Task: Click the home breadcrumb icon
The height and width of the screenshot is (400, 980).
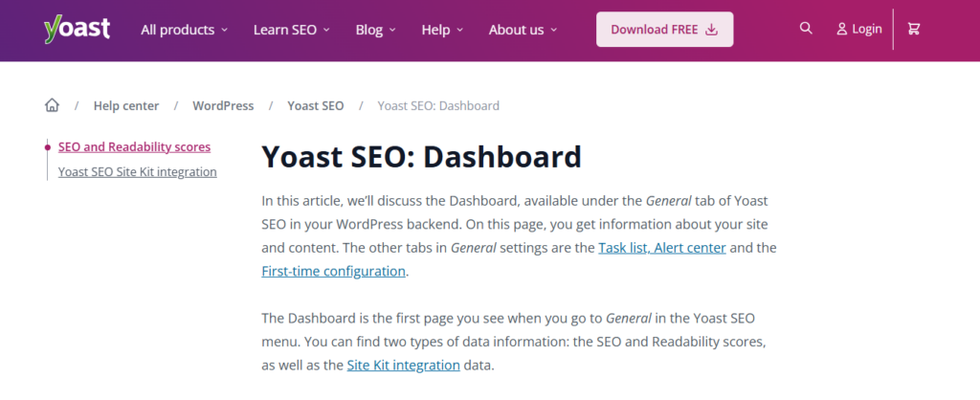Action: click(x=52, y=105)
